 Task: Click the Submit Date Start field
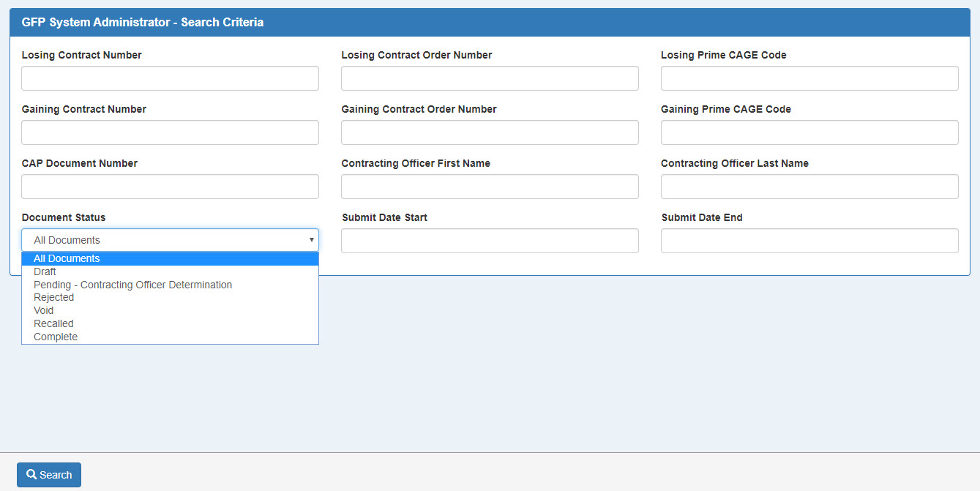coord(490,241)
